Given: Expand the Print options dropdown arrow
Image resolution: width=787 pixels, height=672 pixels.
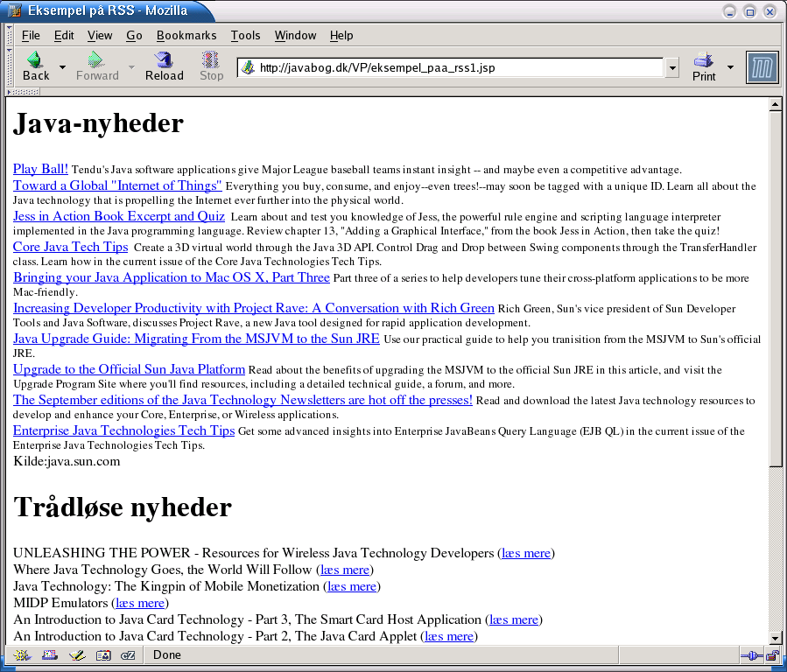Looking at the screenshot, I should (730, 66).
